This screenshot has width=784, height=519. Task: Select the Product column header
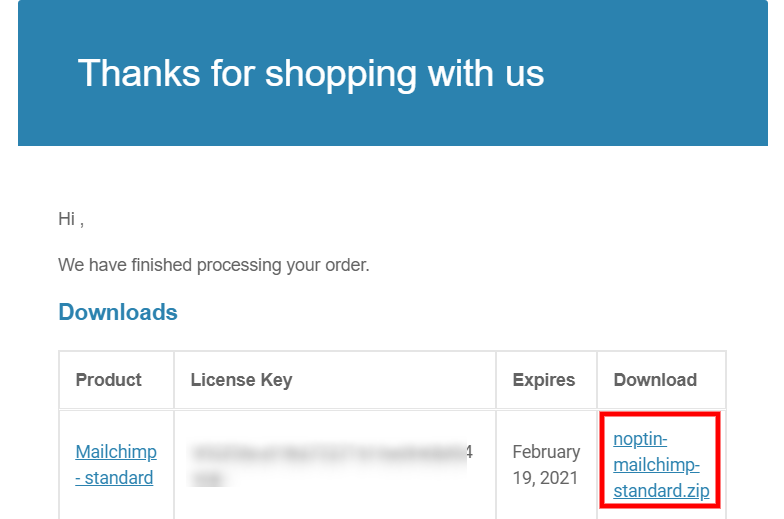tap(108, 380)
